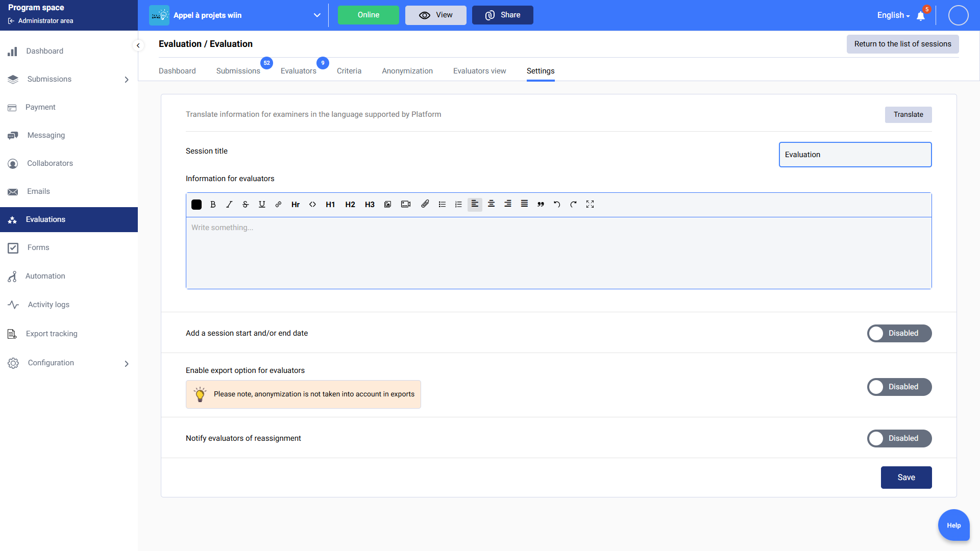Expand the Submissions sidebar chevron

pos(127,80)
